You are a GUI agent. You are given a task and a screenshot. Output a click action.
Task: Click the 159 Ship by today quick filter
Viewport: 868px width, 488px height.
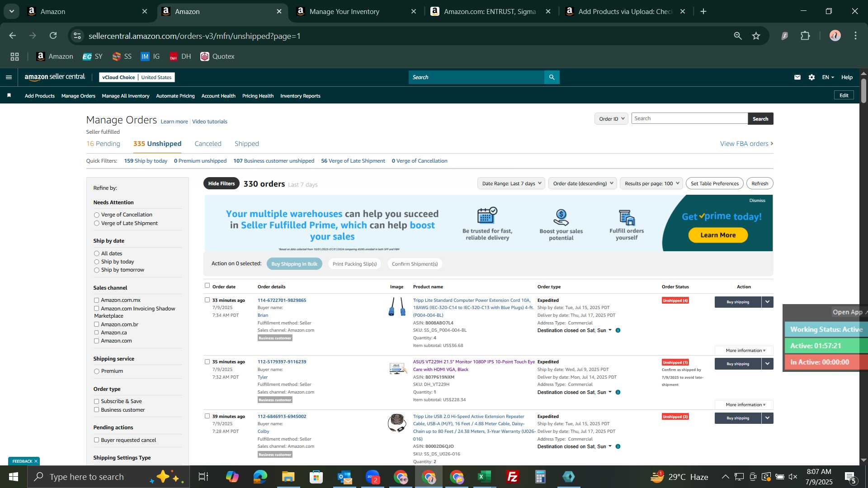(146, 161)
